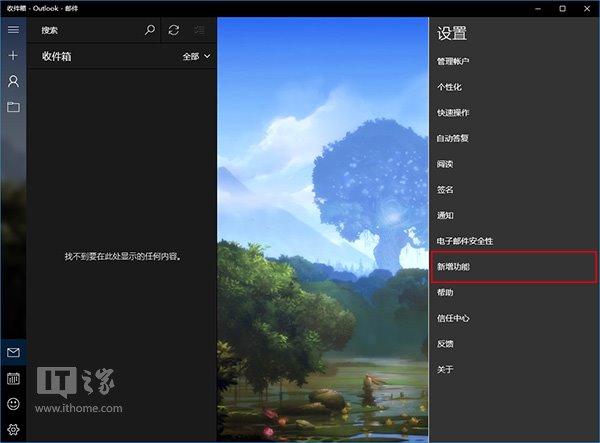This screenshot has height=443, width=600.
Task: Open feedback smiley face icon
Action: [x=13, y=404]
